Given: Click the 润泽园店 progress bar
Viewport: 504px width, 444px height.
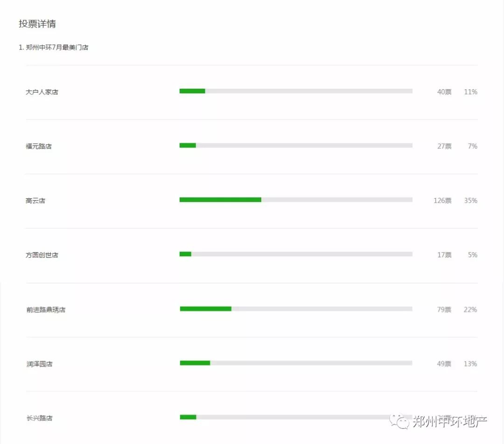Looking at the screenshot, I should 296,363.
